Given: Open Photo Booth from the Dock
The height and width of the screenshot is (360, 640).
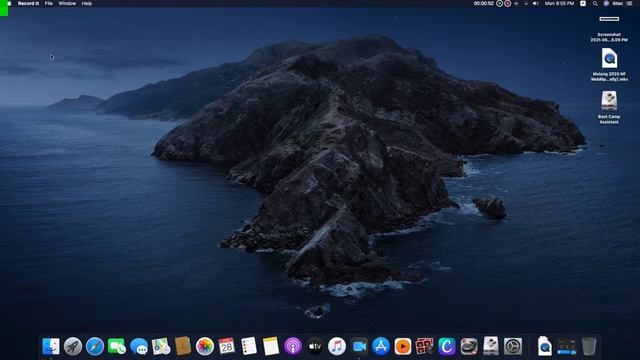Looking at the screenshot, I should pos(425,347).
